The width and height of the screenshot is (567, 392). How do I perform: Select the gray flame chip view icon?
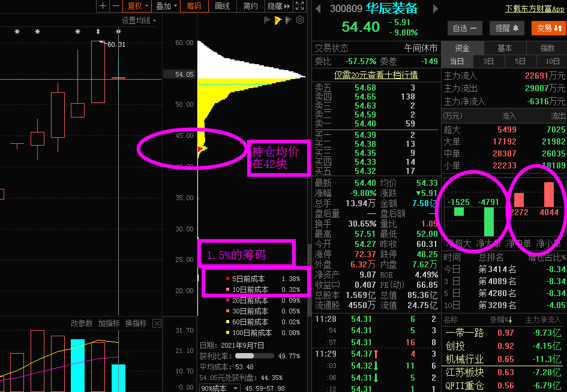pyautogui.click(x=289, y=20)
